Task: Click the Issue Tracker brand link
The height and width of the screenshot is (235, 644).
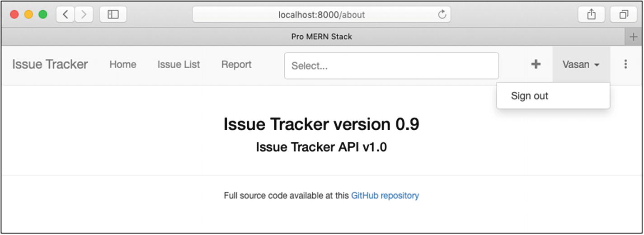Action: point(50,65)
